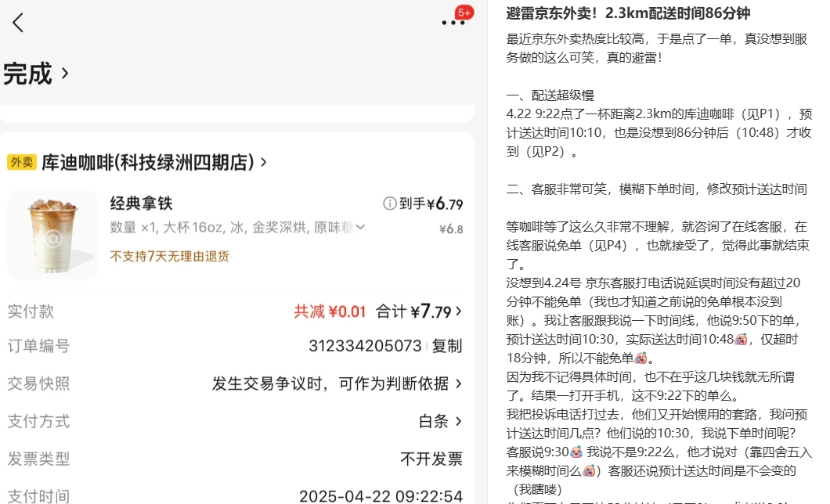
Task: Click the payment time 2025-04-22 09:22:54
Action: pyautogui.click(x=381, y=495)
